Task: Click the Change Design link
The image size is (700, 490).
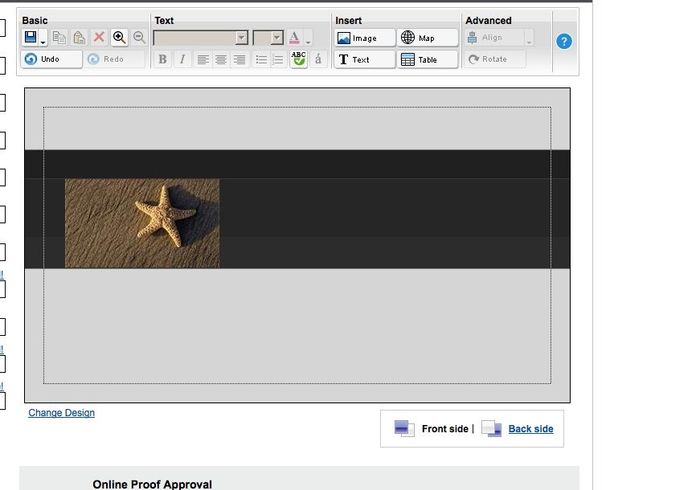Action: 61,412
